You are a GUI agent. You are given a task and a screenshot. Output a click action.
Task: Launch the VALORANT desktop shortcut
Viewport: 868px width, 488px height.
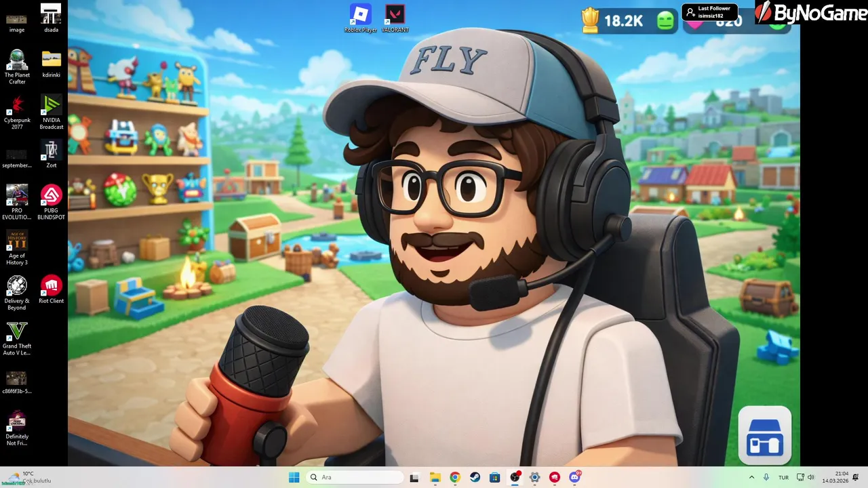(x=395, y=18)
